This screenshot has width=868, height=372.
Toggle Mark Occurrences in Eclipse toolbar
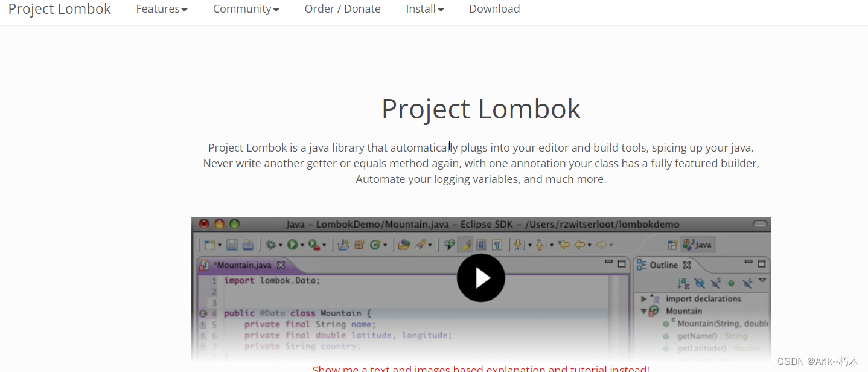465,245
